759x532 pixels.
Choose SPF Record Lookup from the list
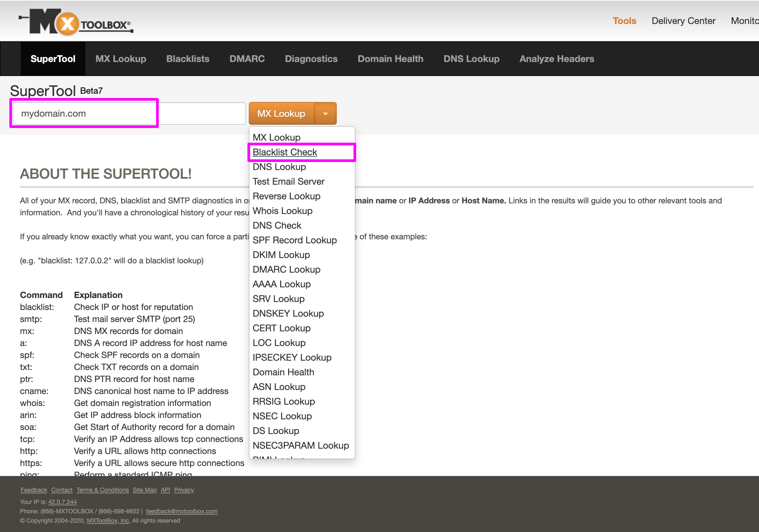pyautogui.click(x=294, y=240)
